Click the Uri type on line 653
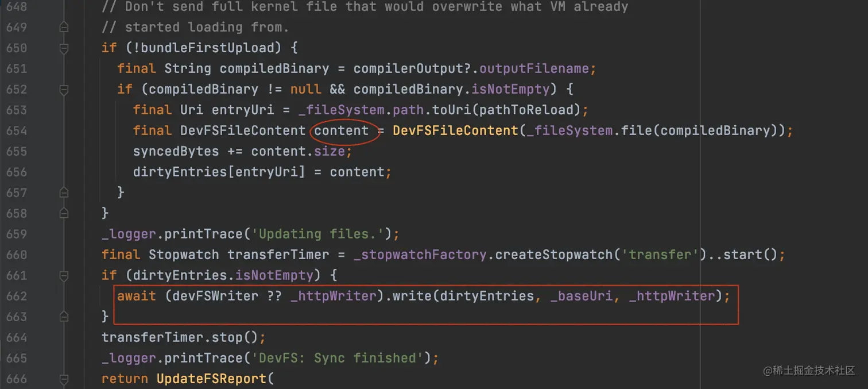Screen dimensions: 868x389 coord(192,110)
